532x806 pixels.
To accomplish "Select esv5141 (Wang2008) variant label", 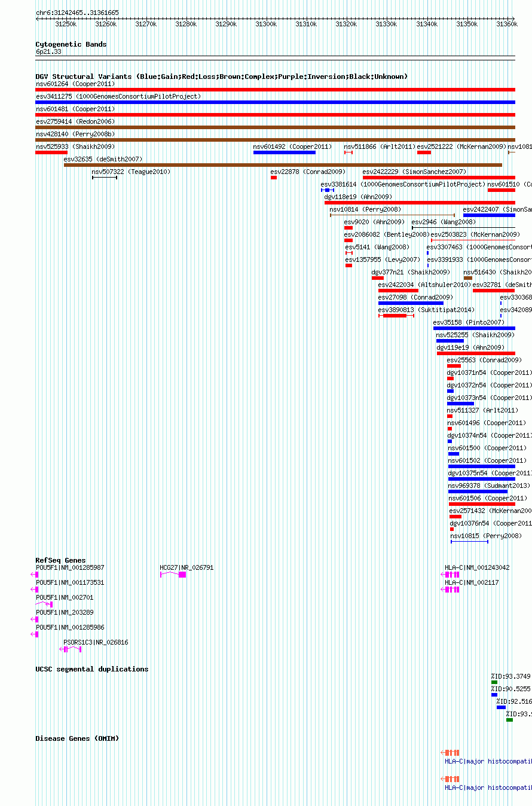I will 377,247.
